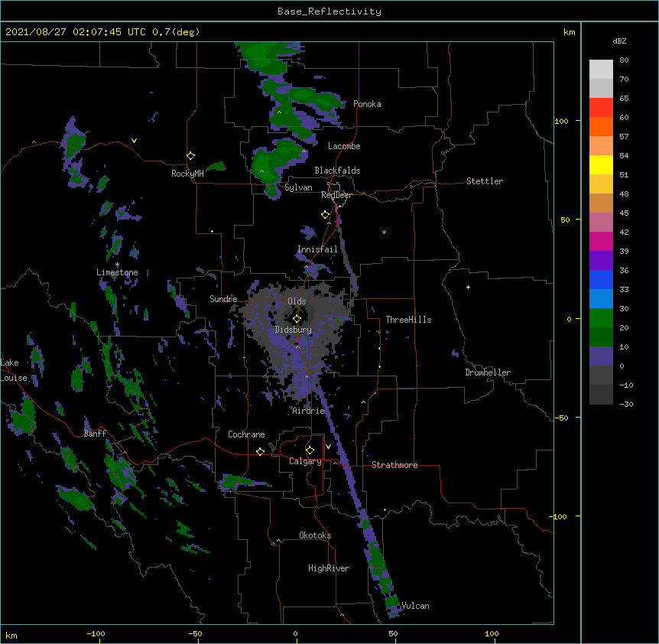
Task: Click the Sundre label
Action: [x=223, y=299]
